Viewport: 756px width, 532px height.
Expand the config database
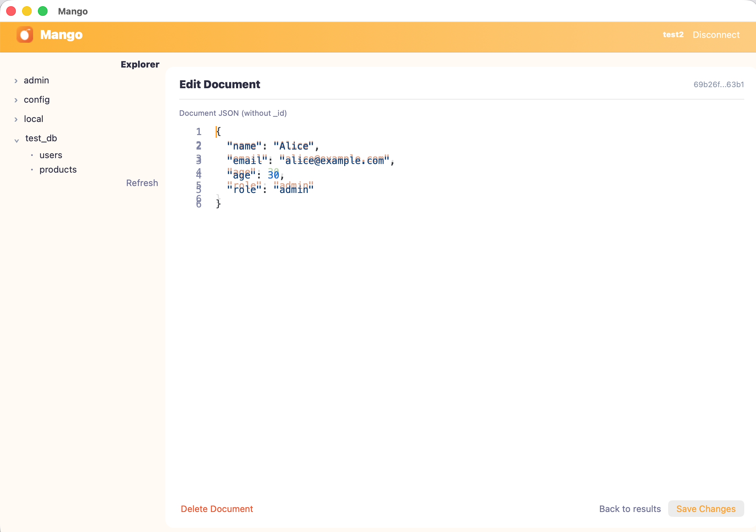[16, 100]
